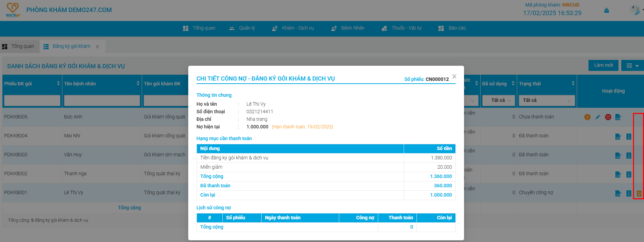Open the Tất cả filter under Trạng thái

pos(547,100)
